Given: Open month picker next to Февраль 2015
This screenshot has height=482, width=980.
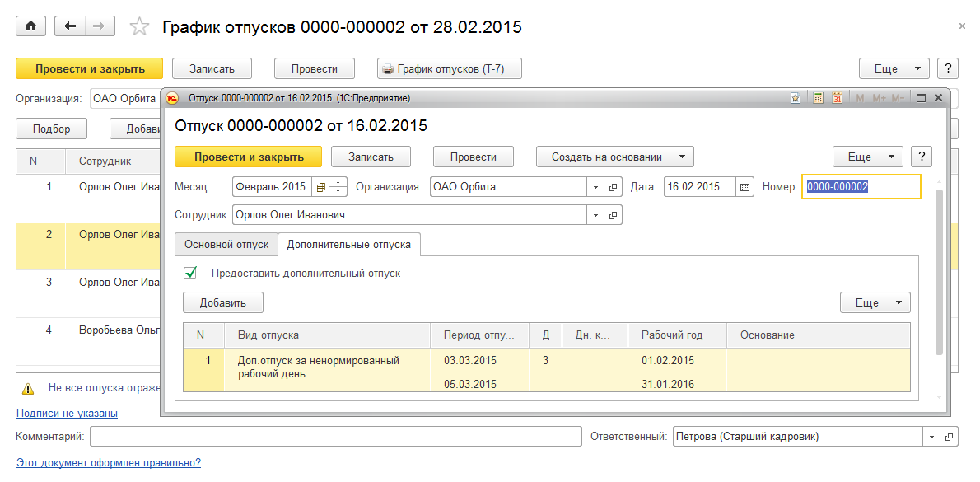Looking at the screenshot, I should coord(320,187).
